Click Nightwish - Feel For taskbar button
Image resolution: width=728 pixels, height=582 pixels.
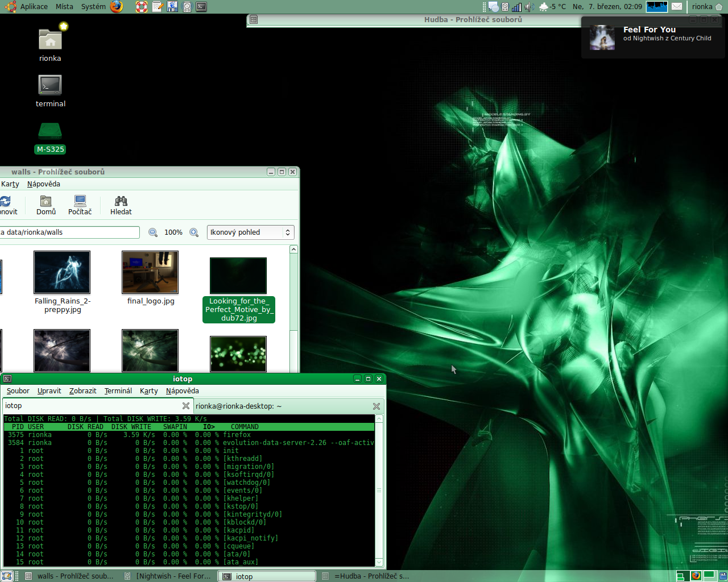coord(168,576)
